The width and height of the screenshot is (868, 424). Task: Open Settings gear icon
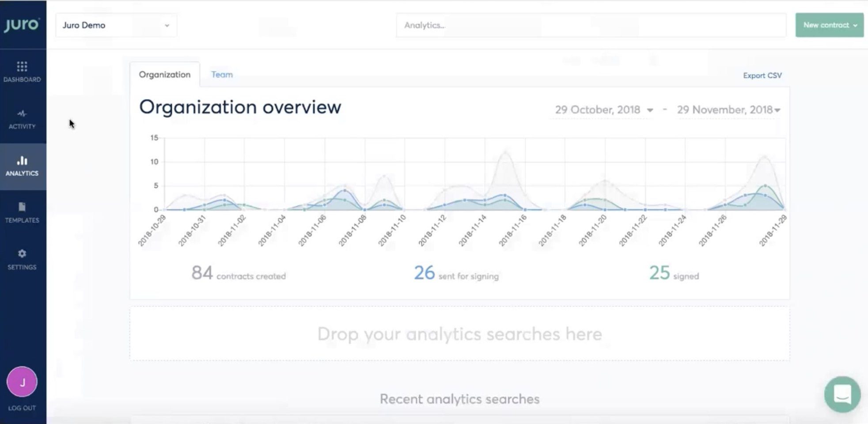point(22,254)
